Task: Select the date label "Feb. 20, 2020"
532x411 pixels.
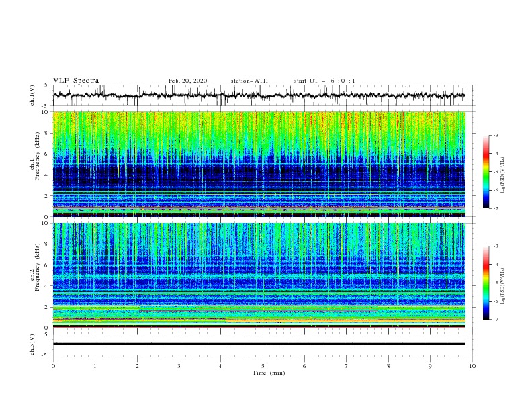Action: coord(187,81)
